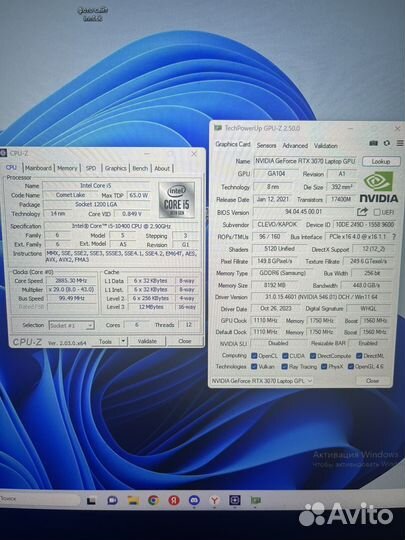This screenshot has height=540, width=405.
Task: Switch to the Graphics tab in CPU-Z
Action: (116, 168)
